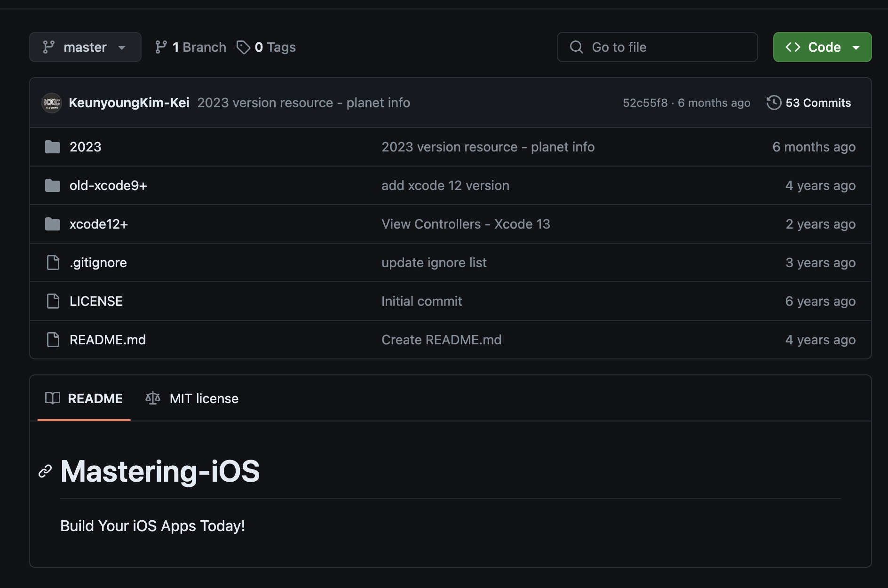Click the file icon for .gitignore
Viewport: 888px width, 588px height.
pyautogui.click(x=53, y=262)
